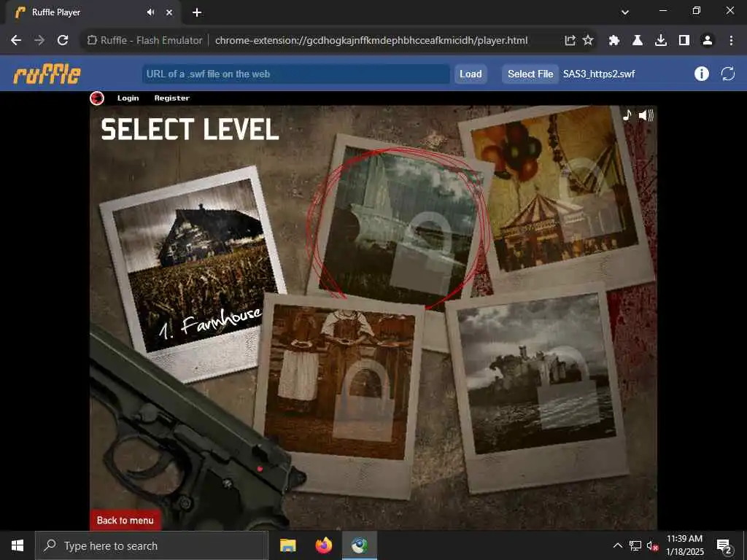
Task: Reload the browser page
Action: coord(63,41)
